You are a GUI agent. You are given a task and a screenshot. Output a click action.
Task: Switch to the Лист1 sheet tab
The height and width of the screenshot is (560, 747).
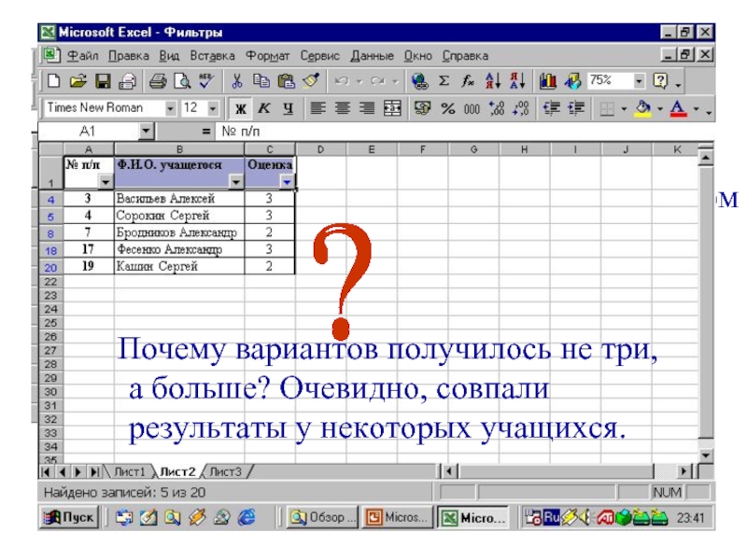129,471
